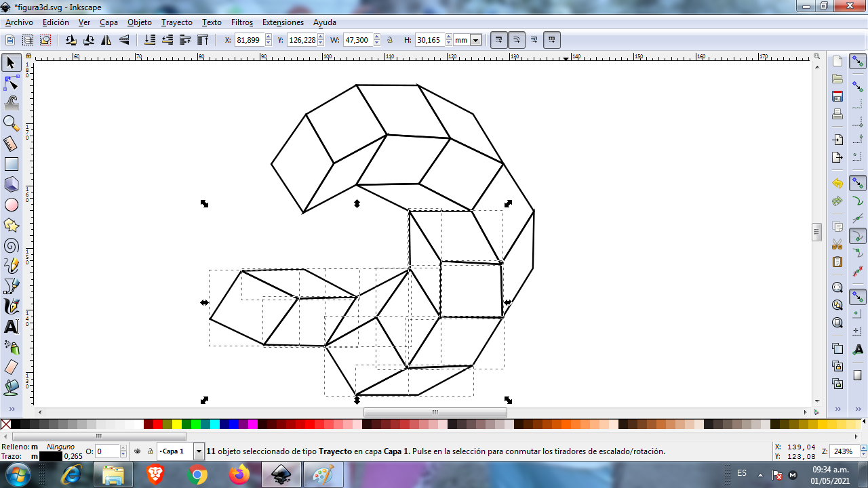The width and height of the screenshot is (868, 488).
Task: Toggle width/height lock ratio
Action: tap(390, 40)
